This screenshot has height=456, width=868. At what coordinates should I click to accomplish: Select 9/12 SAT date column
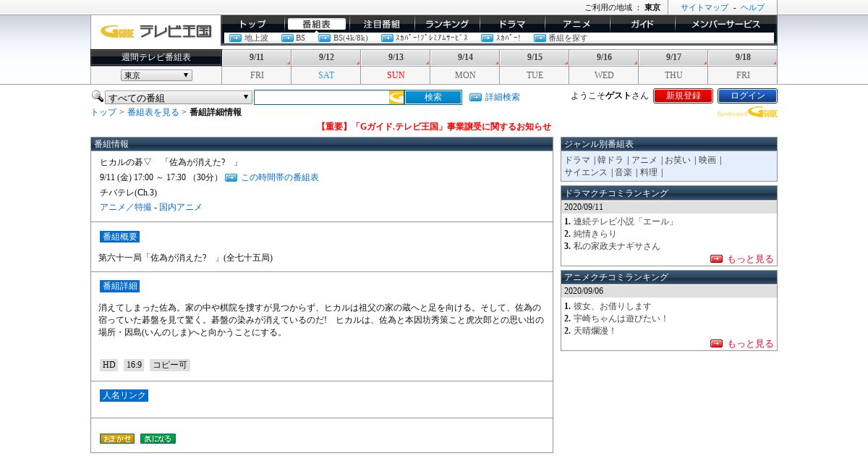[x=326, y=67]
